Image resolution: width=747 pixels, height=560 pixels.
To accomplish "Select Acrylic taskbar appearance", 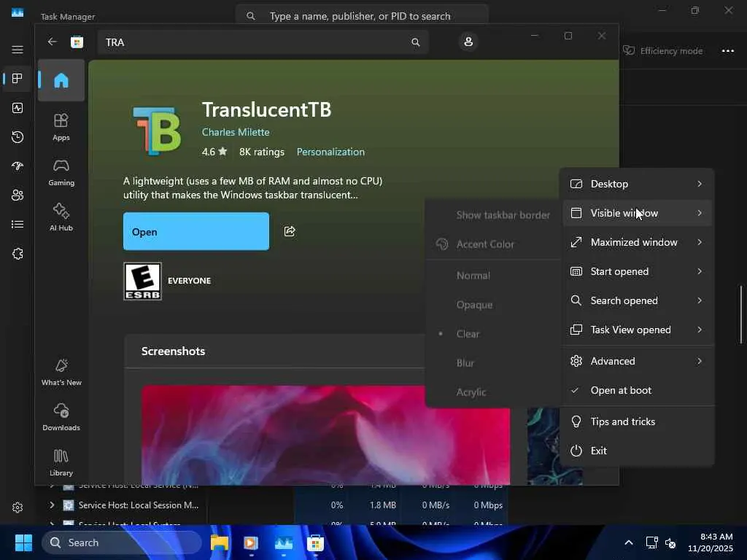I will (x=493, y=392).
